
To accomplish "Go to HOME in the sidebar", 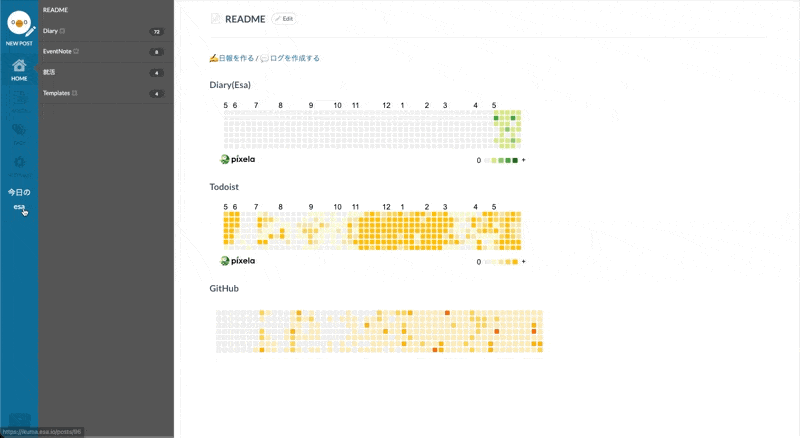I will coord(19,68).
